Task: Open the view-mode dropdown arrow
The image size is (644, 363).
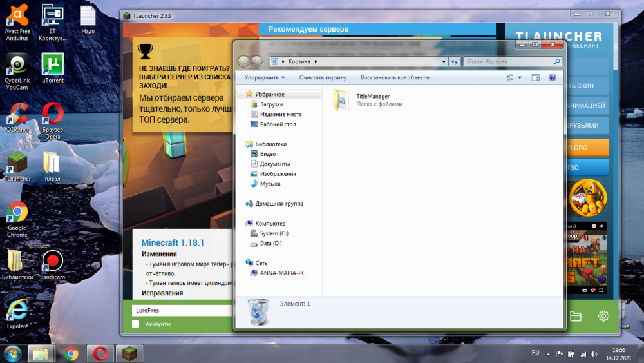Action: pyautogui.click(x=520, y=77)
